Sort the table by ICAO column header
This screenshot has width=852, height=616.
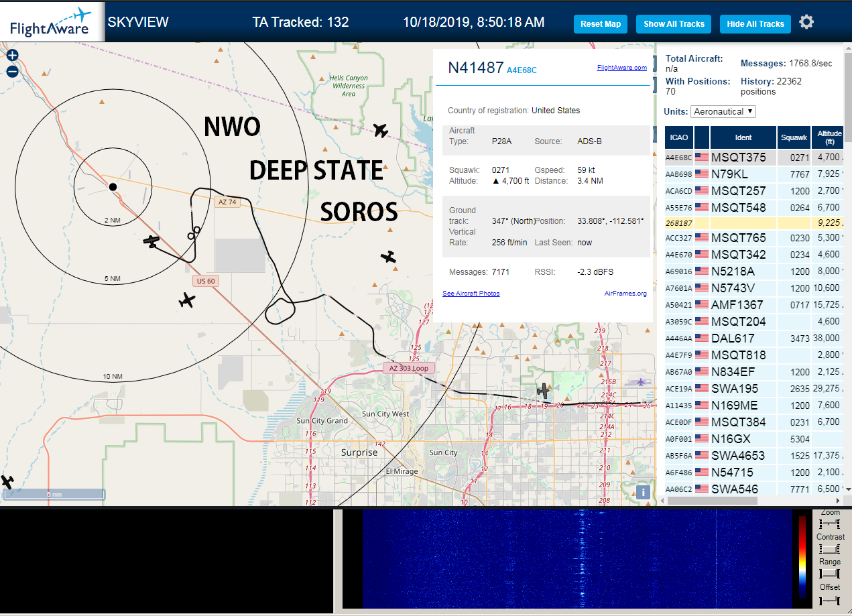point(678,137)
